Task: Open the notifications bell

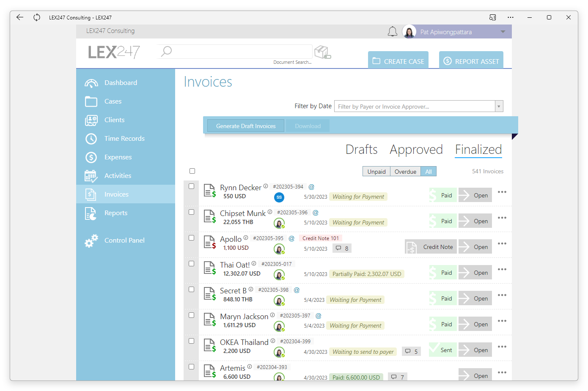Action: [393, 32]
